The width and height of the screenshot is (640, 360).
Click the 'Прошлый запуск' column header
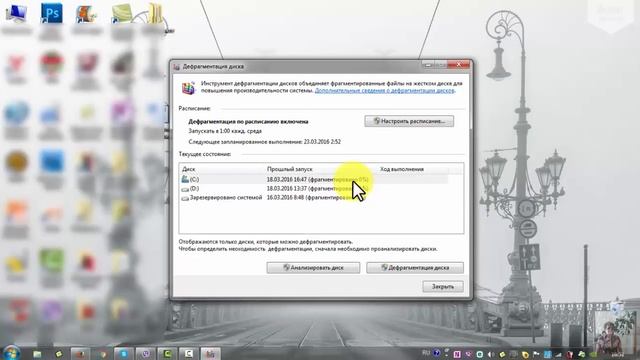289,169
